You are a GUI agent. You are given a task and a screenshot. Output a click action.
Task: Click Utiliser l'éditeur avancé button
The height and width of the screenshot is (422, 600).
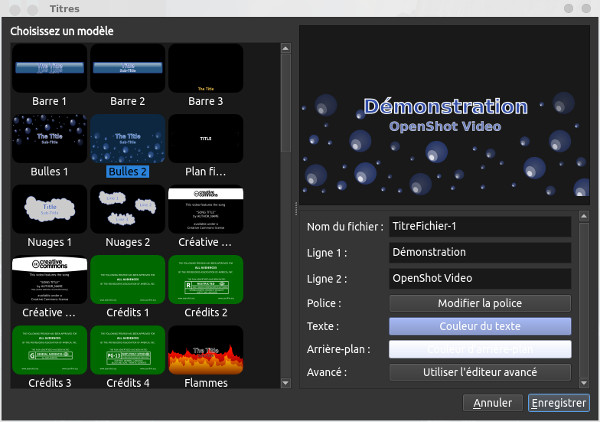479,372
